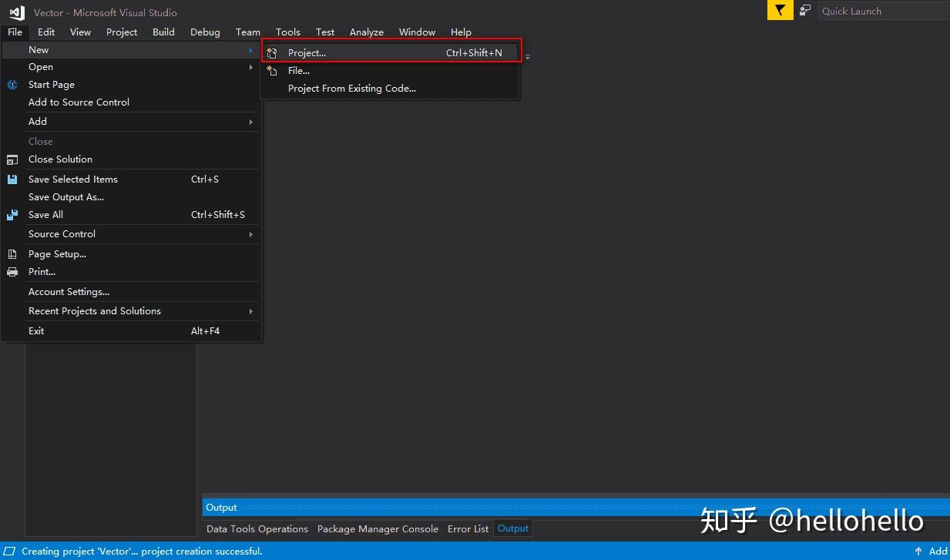Expand Recent Projects and Solutions arrow
950x560 pixels.
(x=250, y=311)
